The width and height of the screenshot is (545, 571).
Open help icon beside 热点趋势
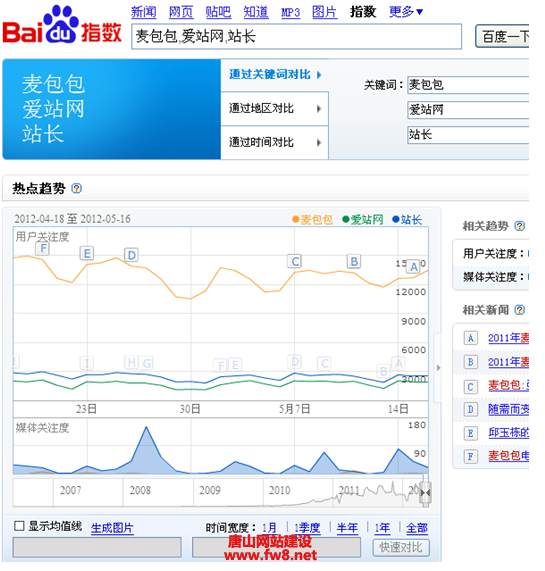pos(76,188)
